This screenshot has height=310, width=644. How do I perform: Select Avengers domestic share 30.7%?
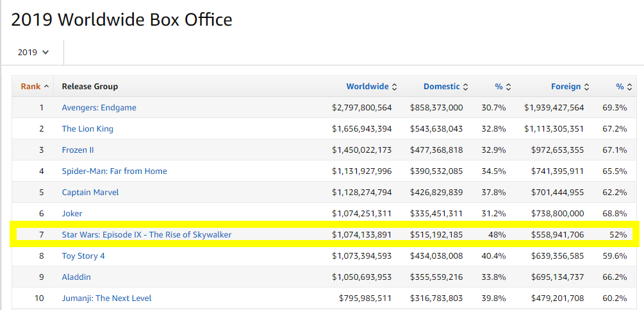(x=493, y=108)
